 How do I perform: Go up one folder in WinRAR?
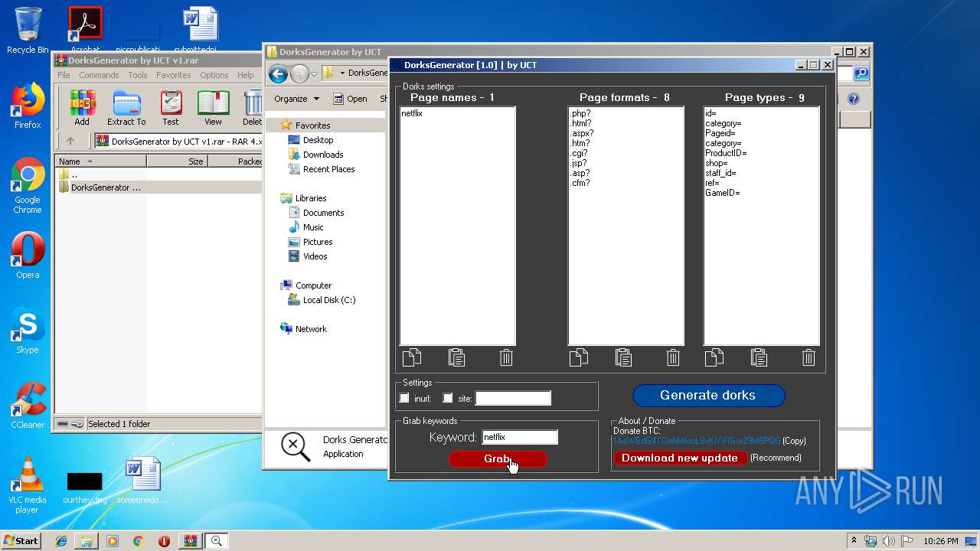pyautogui.click(x=70, y=141)
